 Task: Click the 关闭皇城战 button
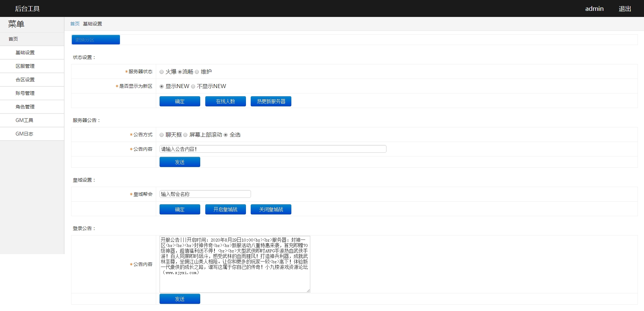point(271,209)
